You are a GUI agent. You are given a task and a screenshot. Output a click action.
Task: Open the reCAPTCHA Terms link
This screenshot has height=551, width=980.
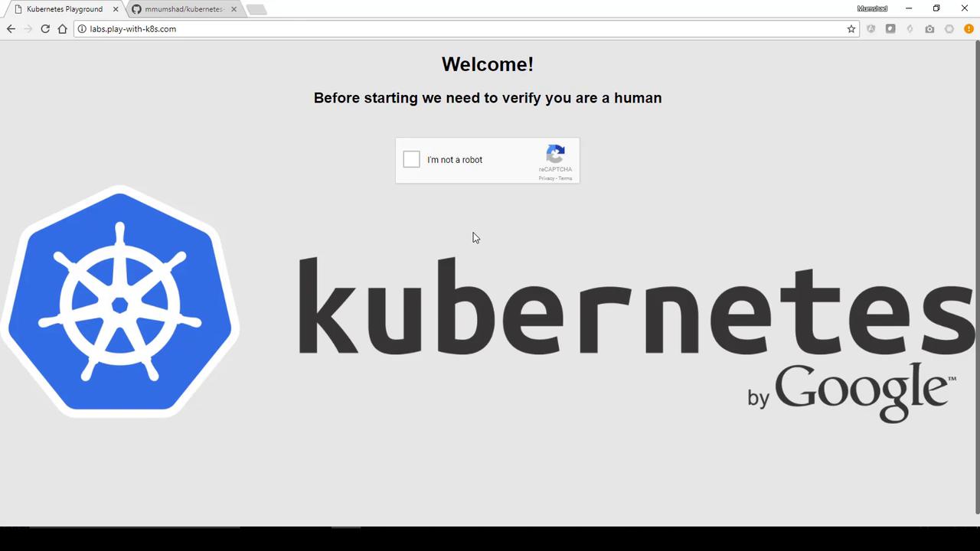565,178
